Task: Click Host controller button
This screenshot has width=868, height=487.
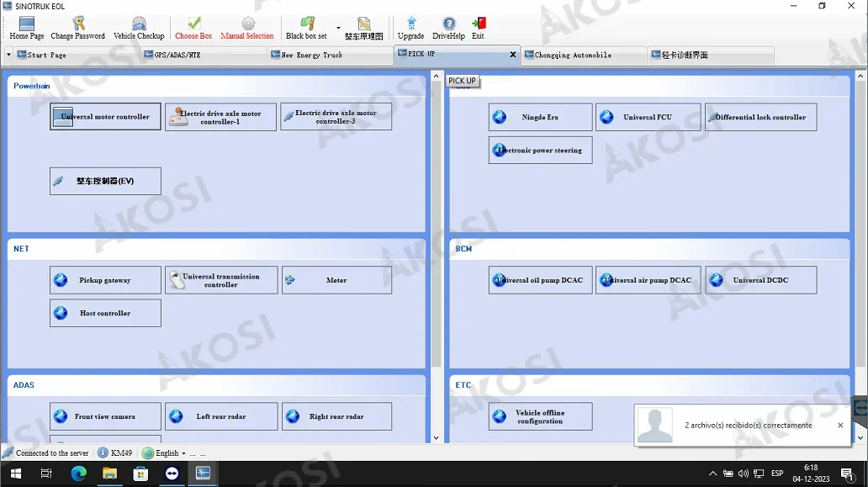Action: (105, 313)
